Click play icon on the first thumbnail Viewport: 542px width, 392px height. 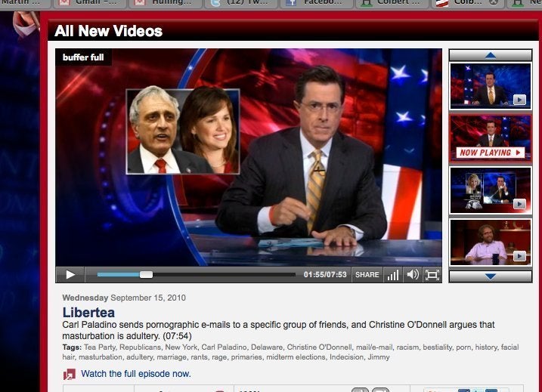(x=519, y=100)
